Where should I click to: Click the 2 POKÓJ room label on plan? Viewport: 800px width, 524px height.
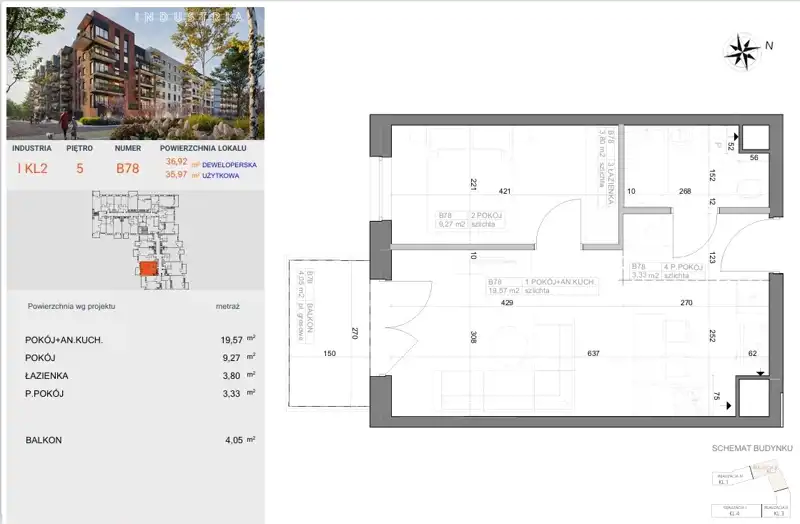click(x=489, y=214)
